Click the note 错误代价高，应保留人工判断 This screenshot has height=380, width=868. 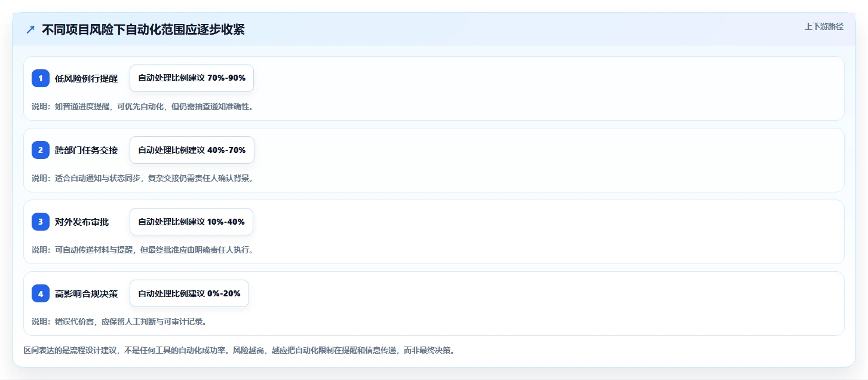(119, 321)
